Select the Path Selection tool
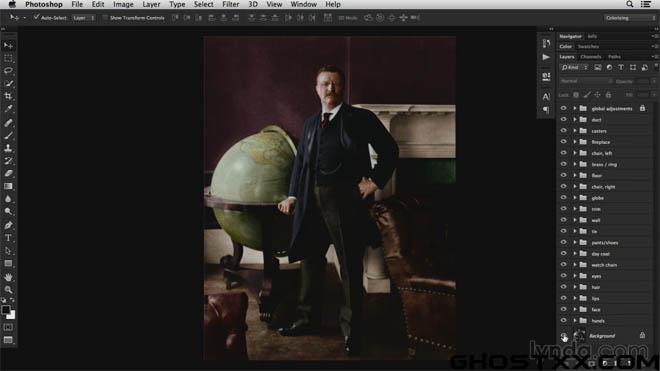The width and height of the screenshot is (660, 371). click(8, 251)
